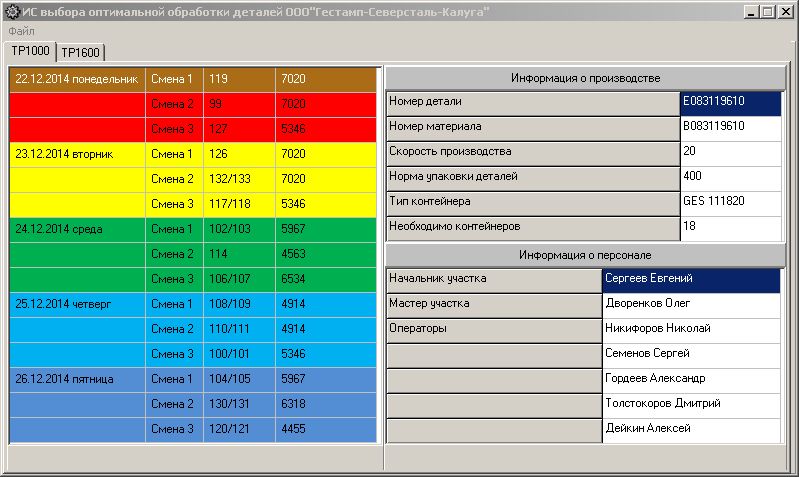
Task: Select Сергеев Евгений in personnel table
Action: [691, 281]
